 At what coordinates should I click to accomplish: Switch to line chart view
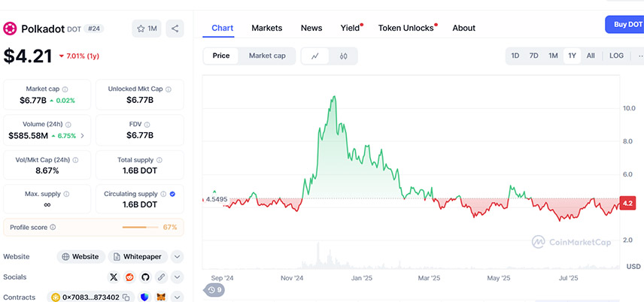pos(315,56)
